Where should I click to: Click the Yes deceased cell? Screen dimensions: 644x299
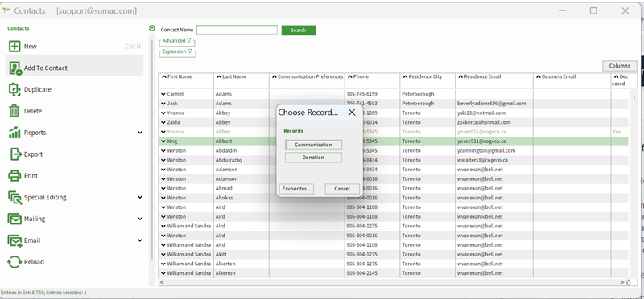point(617,132)
